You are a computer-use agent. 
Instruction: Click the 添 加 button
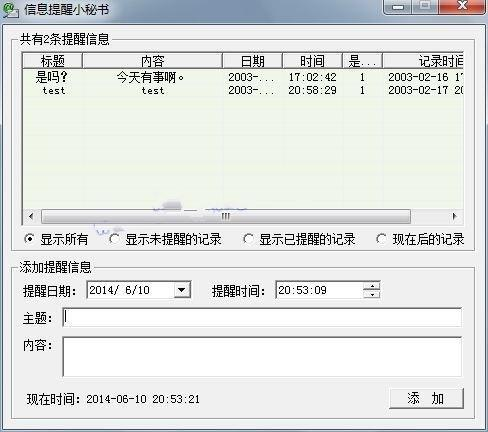(426, 398)
